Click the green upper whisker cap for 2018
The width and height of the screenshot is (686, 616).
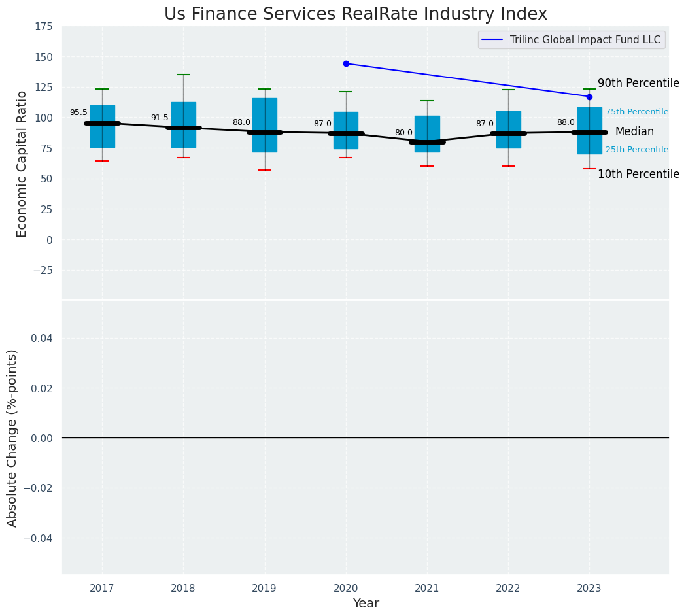pyautogui.click(x=183, y=75)
